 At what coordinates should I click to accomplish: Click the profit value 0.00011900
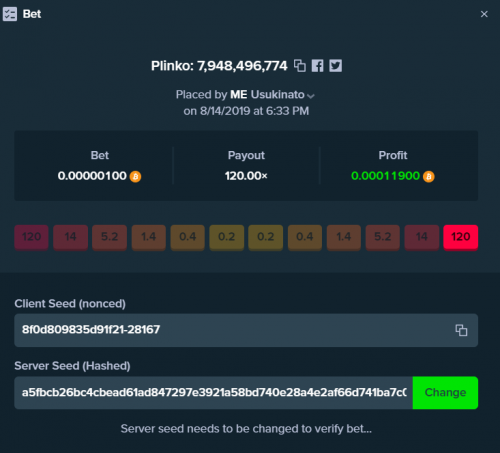[385, 176]
